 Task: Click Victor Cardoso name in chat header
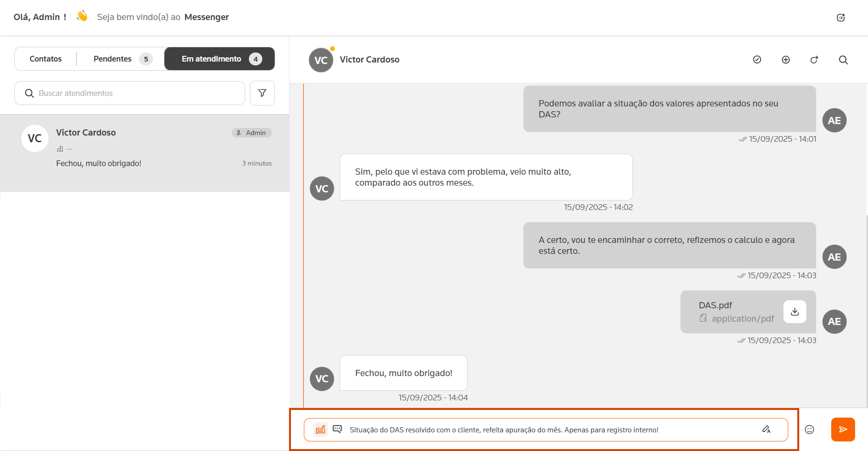click(x=369, y=60)
